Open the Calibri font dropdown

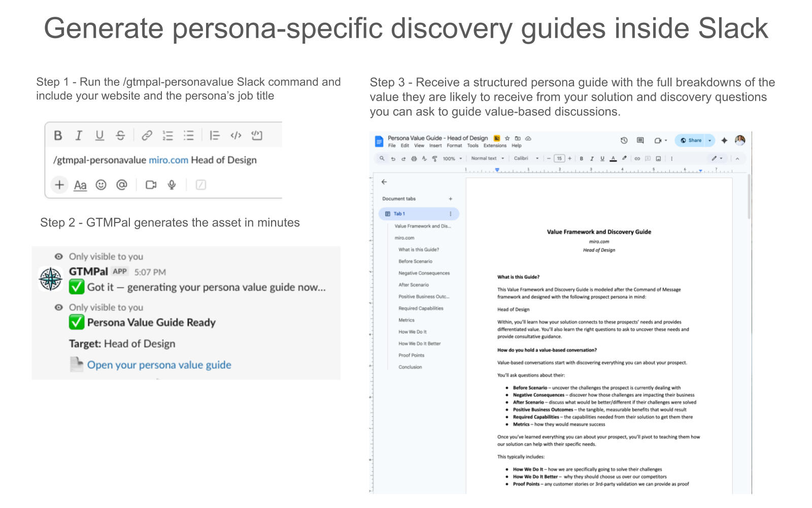click(x=526, y=158)
